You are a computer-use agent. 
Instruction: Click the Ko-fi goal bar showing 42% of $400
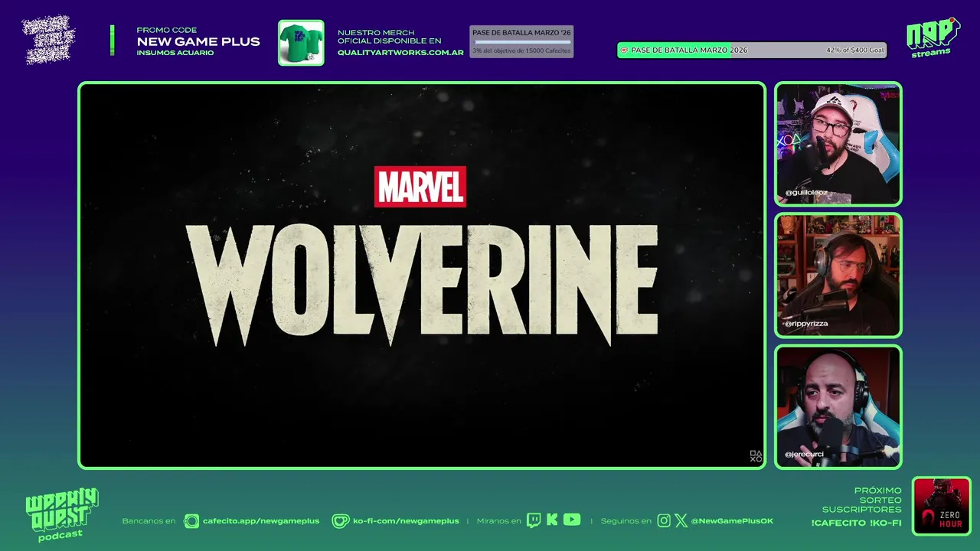[752, 50]
